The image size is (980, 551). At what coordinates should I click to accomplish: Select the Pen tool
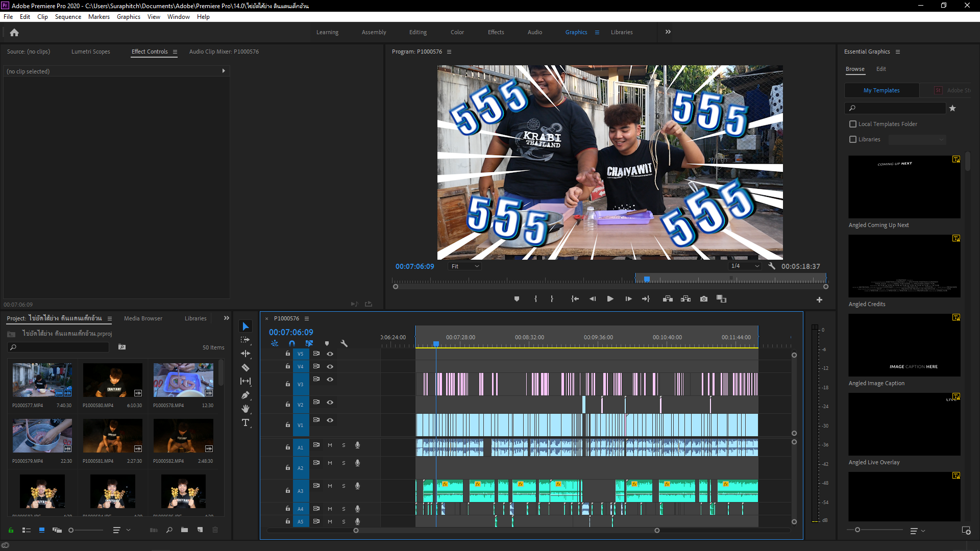click(246, 395)
